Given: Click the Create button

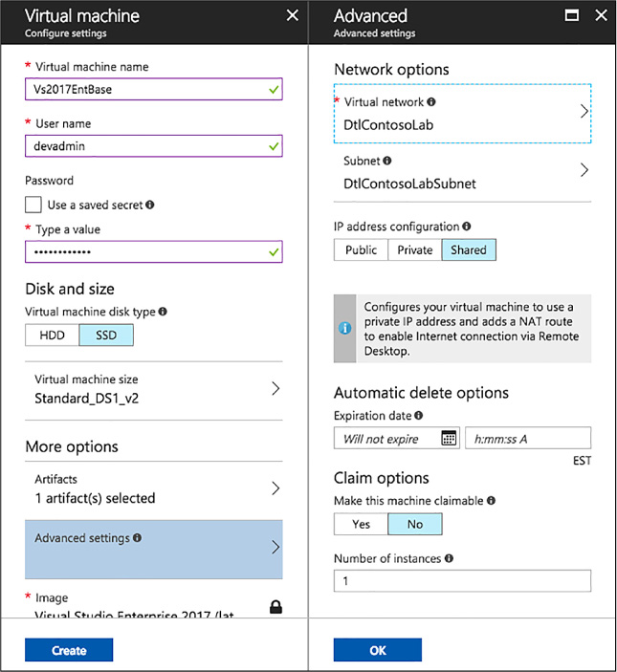Looking at the screenshot, I should tap(69, 650).
